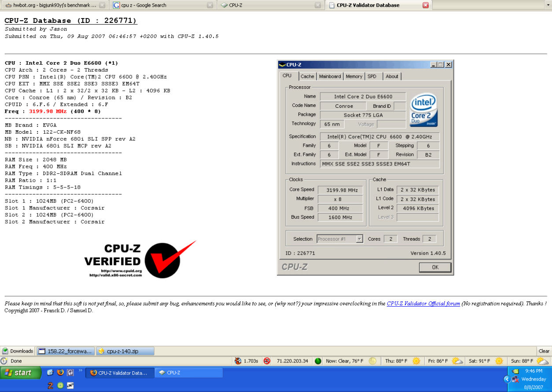Screen dimensions: 552x392
Task: Click the system tray clock 9:46 PM
Action: coord(534,371)
